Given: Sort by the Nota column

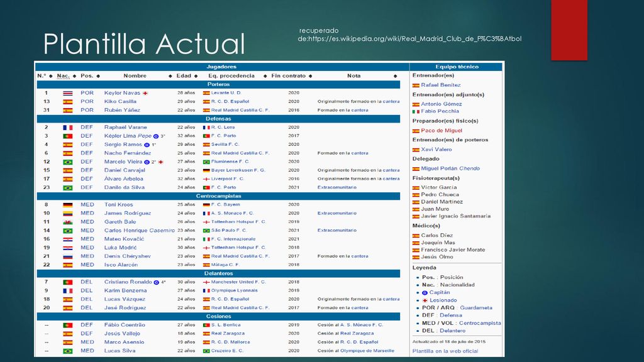Looking at the screenshot, I should point(395,76).
